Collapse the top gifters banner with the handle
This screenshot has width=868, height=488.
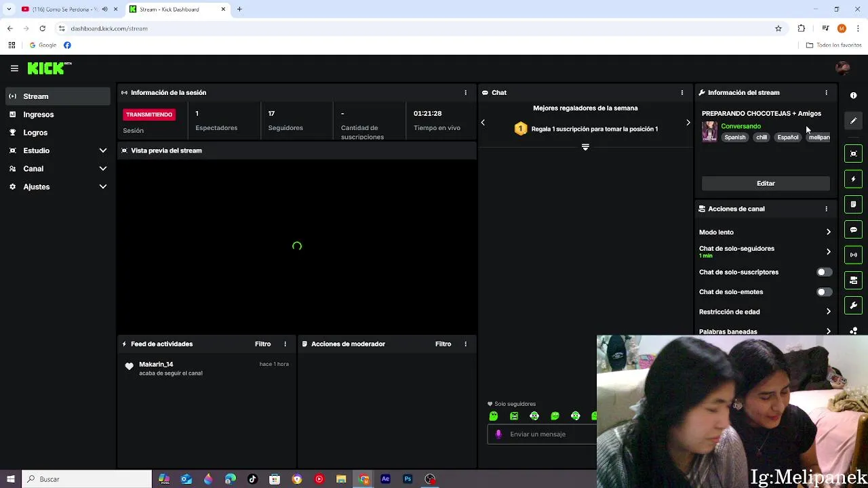point(585,147)
